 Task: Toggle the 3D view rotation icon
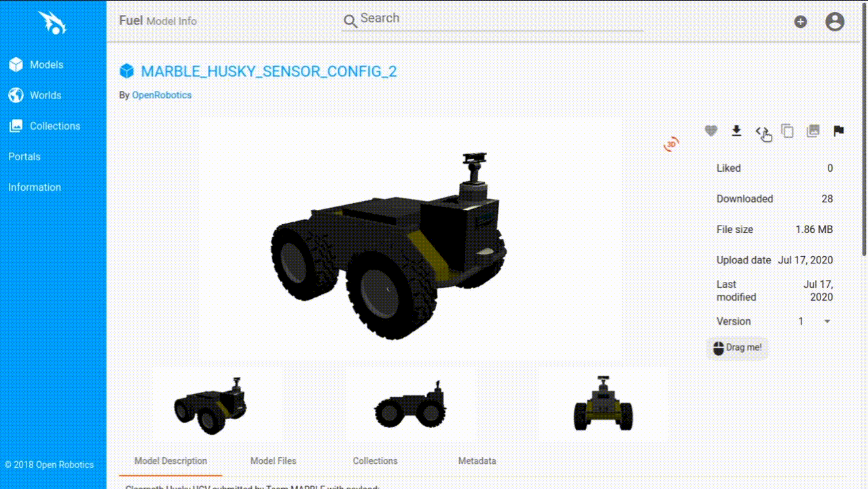point(671,144)
